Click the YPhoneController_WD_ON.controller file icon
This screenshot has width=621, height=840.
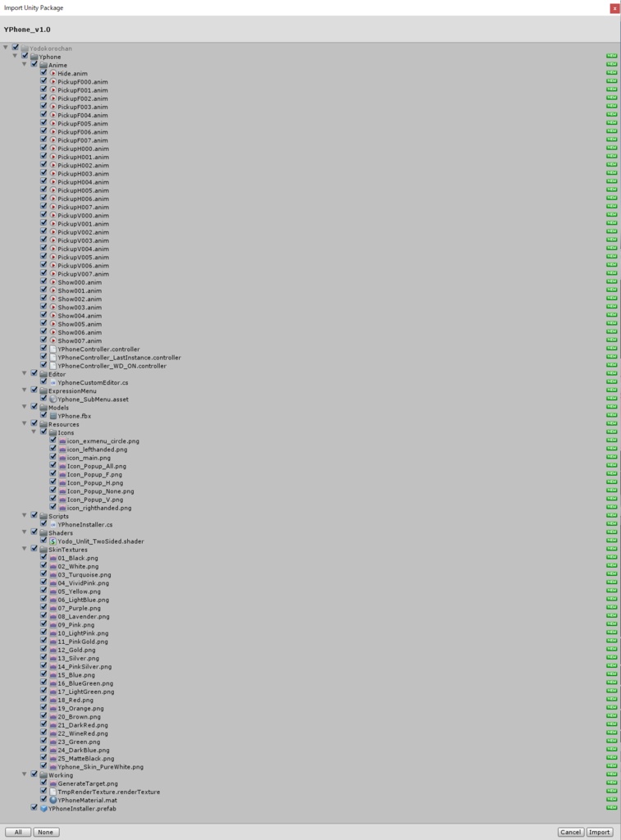(53, 366)
